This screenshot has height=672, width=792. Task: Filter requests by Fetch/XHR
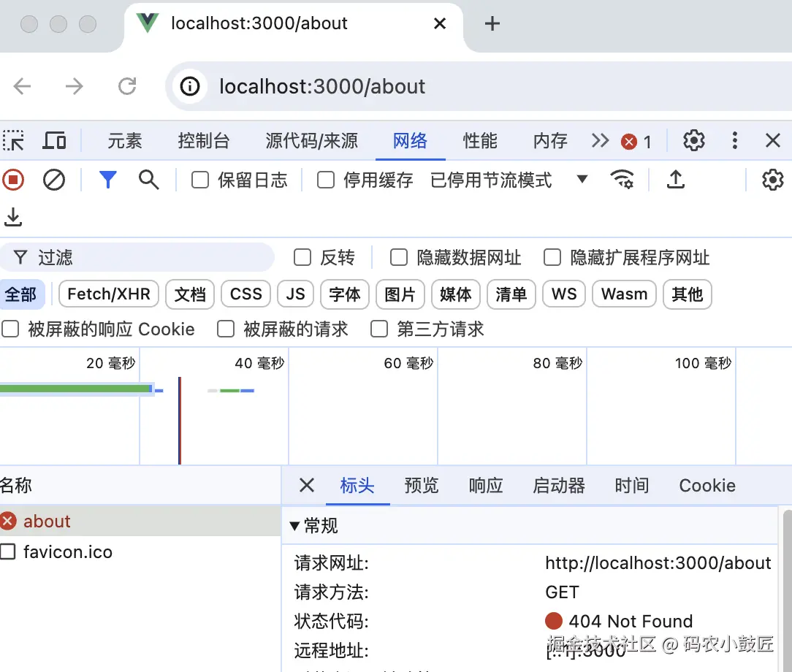click(x=109, y=294)
